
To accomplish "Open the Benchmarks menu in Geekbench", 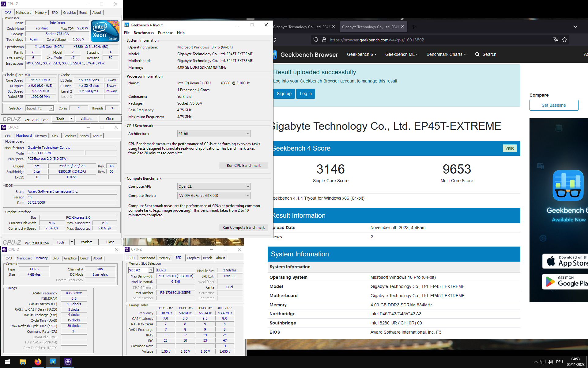I will (x=144, y=33).
